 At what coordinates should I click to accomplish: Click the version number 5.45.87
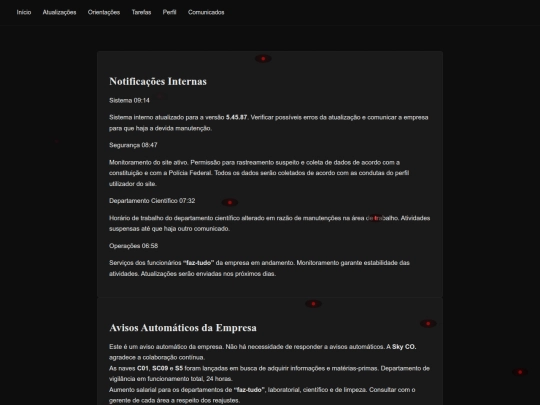(x=236, y=117)
